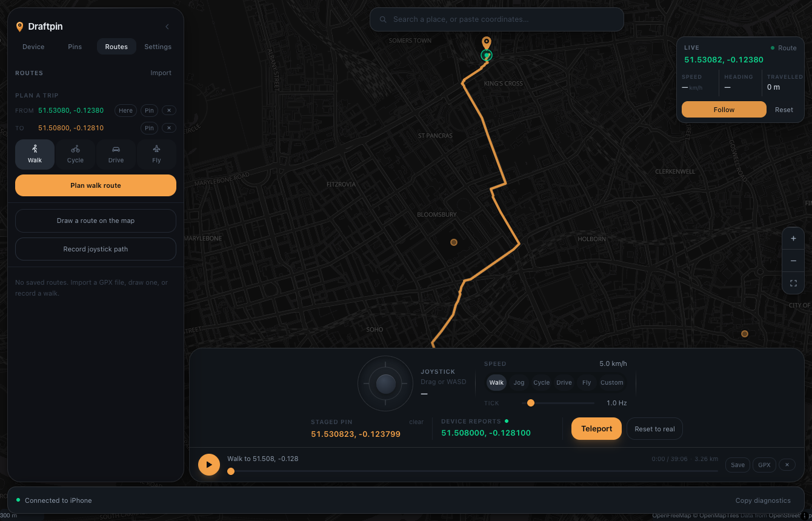Click Reset to real
812x521 pixels.
tap(654, 429)
